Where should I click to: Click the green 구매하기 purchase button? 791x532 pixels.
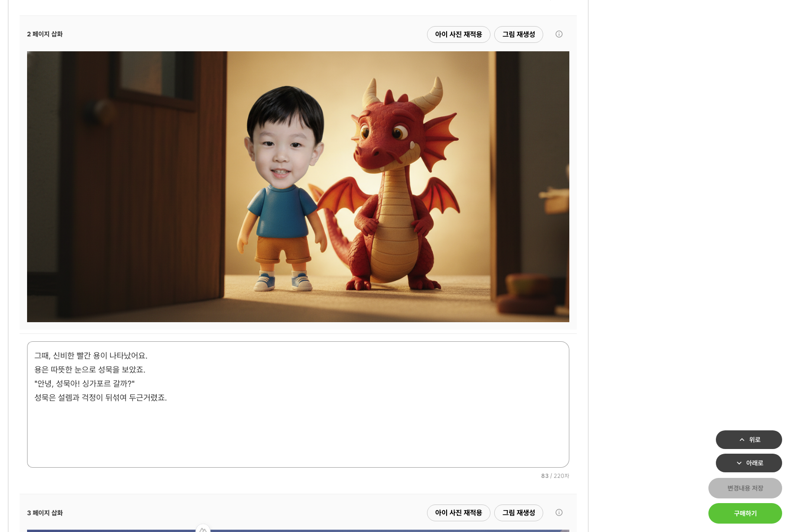pyautogui.click(x=745, y=513)
